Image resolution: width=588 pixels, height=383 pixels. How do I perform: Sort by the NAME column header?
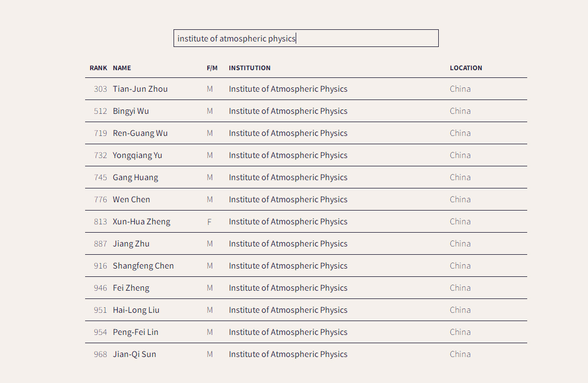(x=122, y=68)
